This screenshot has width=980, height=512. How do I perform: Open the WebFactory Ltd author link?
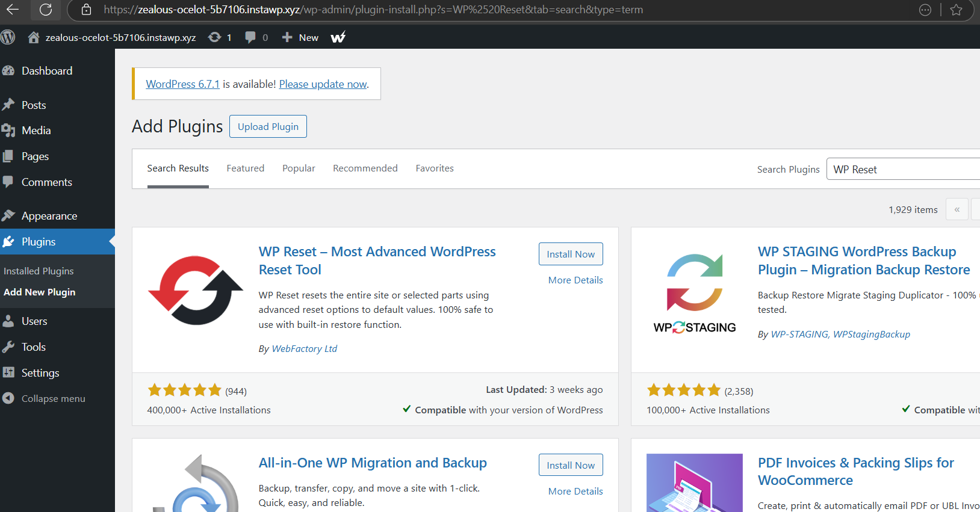pyautogui.click(x=305, y=349)
